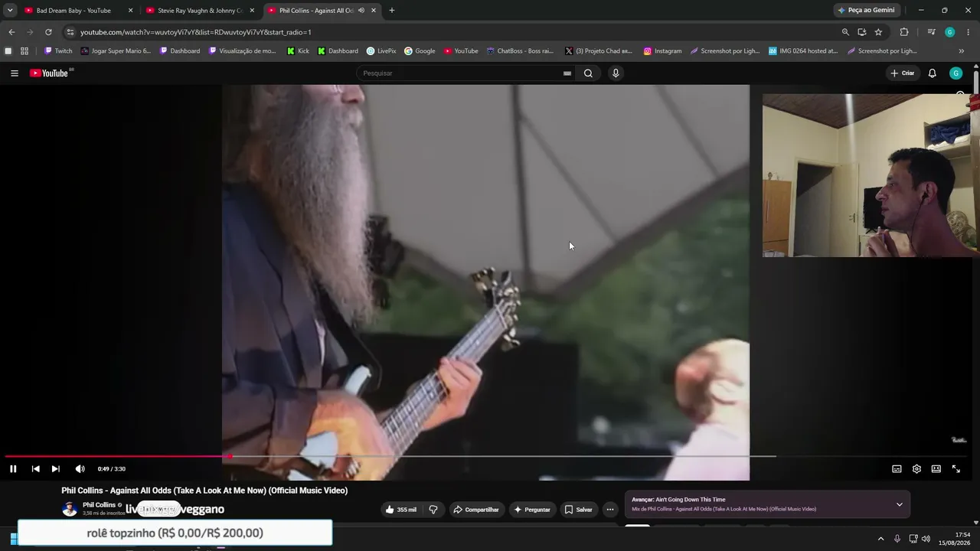The width and height of the screenshot is (980, 551).
Task: Go to the YouTube home logo
Action: pyautogui.click(x=51, y=73)
